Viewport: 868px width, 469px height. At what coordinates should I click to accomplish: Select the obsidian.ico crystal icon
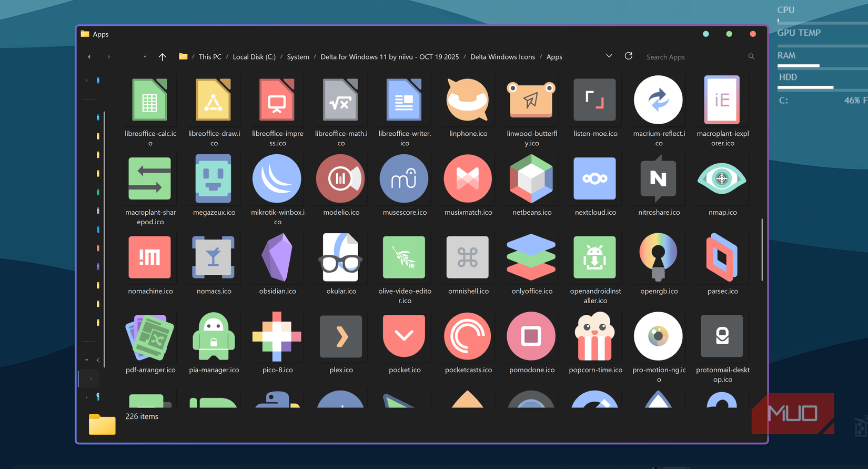[277, 257]
